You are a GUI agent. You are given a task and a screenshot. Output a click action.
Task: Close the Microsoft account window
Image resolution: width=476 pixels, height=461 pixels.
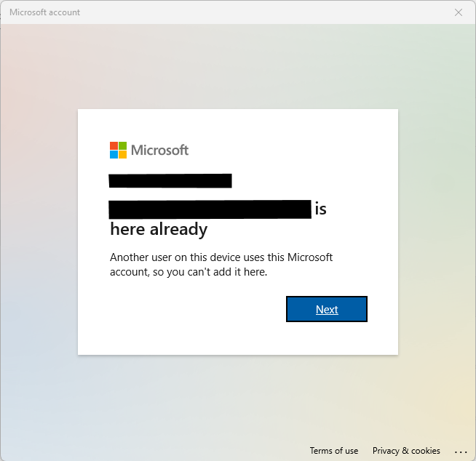459,12
